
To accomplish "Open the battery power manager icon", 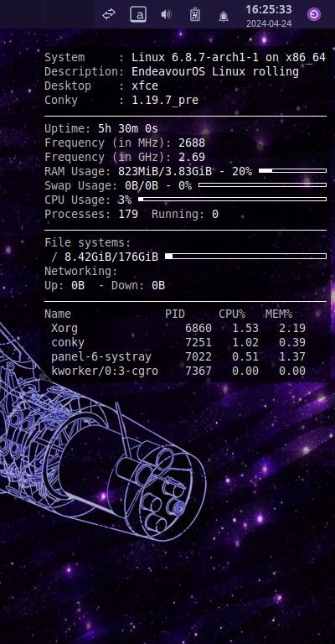I will (195, 15).
